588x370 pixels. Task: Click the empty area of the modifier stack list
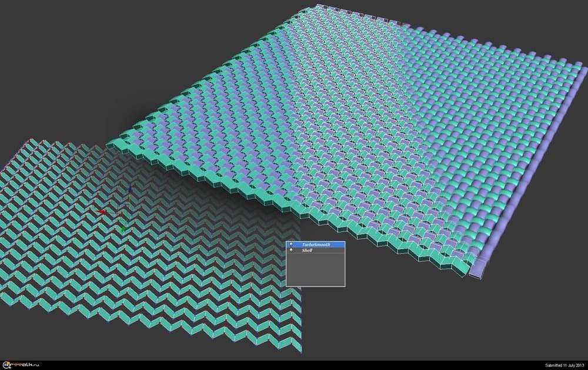tap(315, 270)
